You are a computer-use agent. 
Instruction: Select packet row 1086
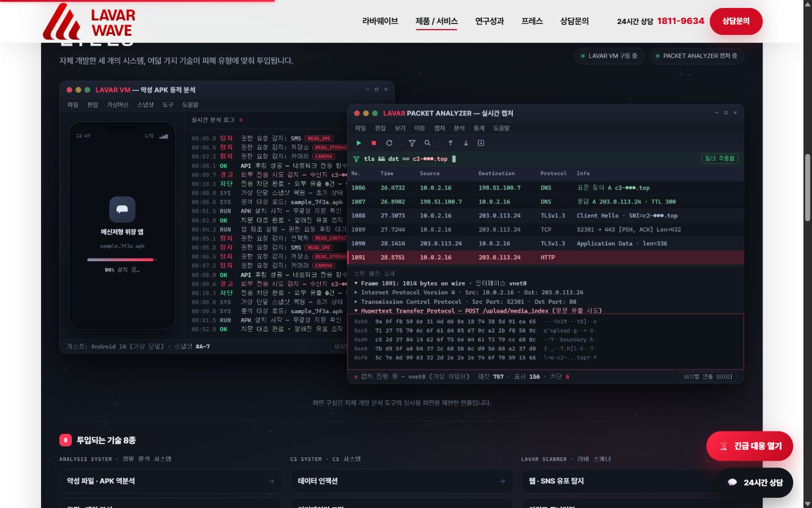point(545,188)
